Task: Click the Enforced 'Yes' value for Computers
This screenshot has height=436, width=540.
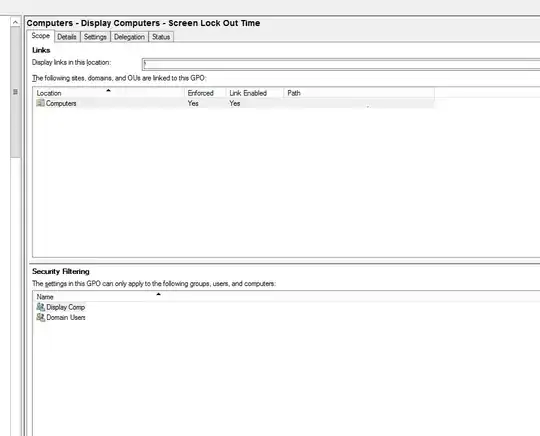Action: (193, 103)
